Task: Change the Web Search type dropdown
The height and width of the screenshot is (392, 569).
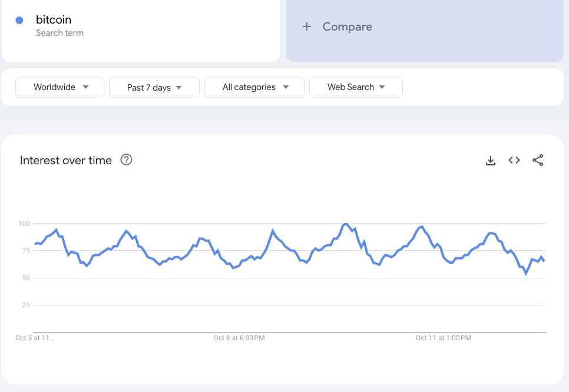Action: pyautogui.click(x=356, y=87)
